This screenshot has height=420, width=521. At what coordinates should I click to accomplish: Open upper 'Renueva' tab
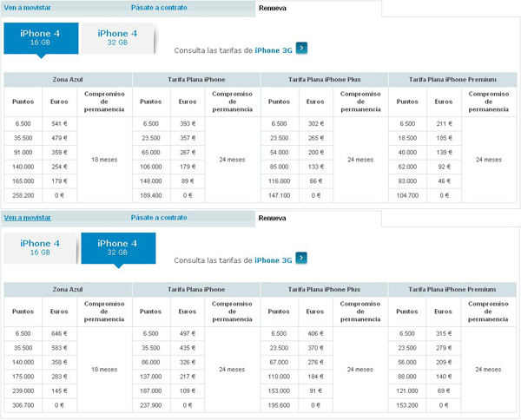coord(272,9)
